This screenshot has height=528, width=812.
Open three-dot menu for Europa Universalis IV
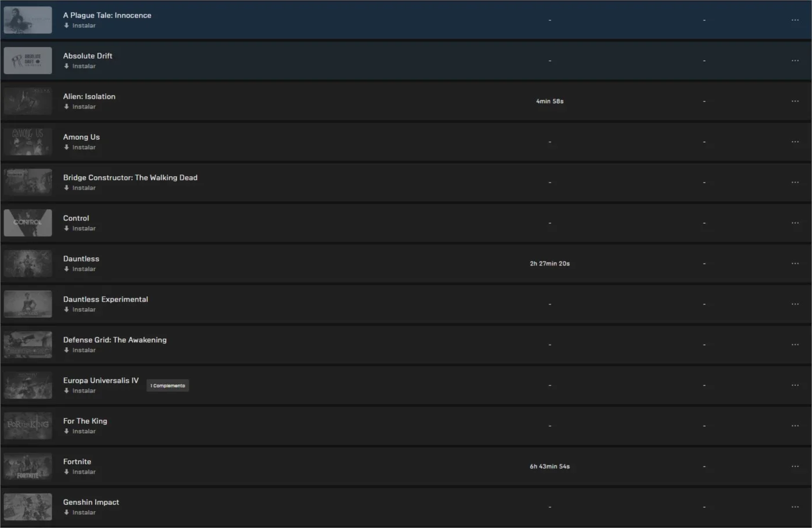795,385
